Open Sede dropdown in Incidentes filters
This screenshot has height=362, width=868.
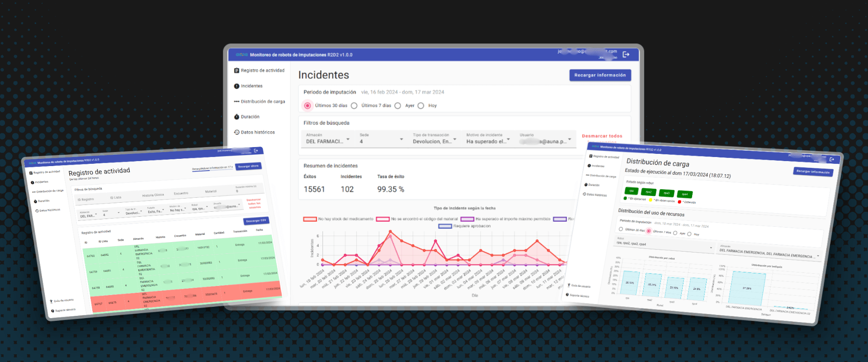coord(381,139)
